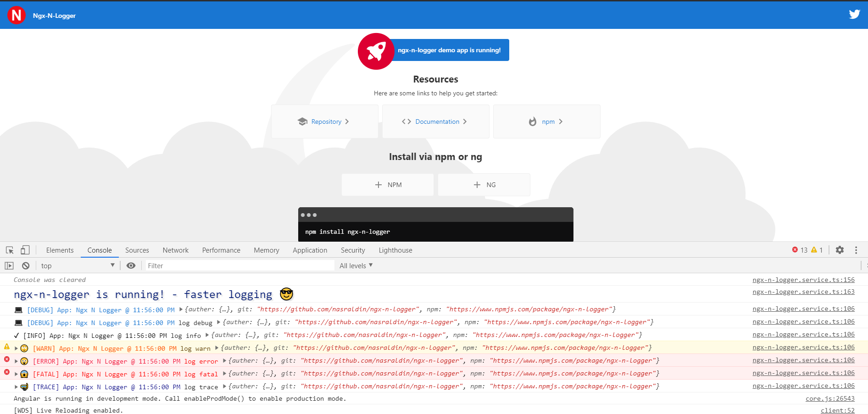Click the checkmark icon on INFO log row

17,336
